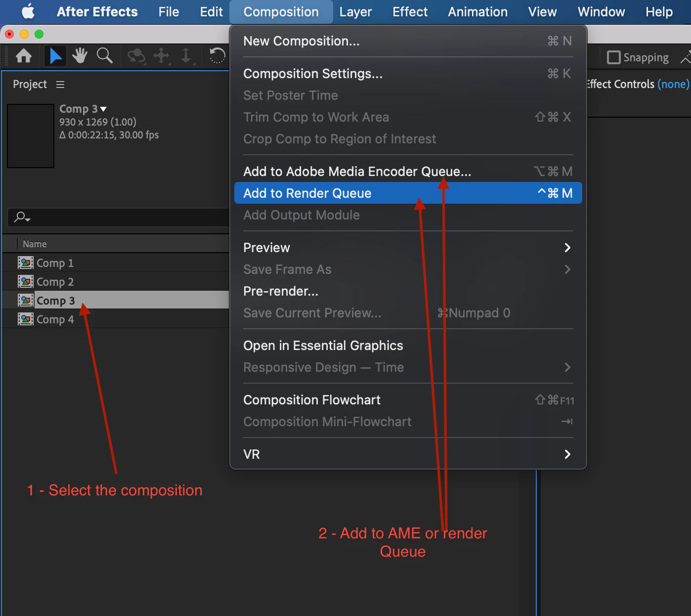Switch to the Effect Controls tab
This screenshot has width=691, height=616.
637,84
